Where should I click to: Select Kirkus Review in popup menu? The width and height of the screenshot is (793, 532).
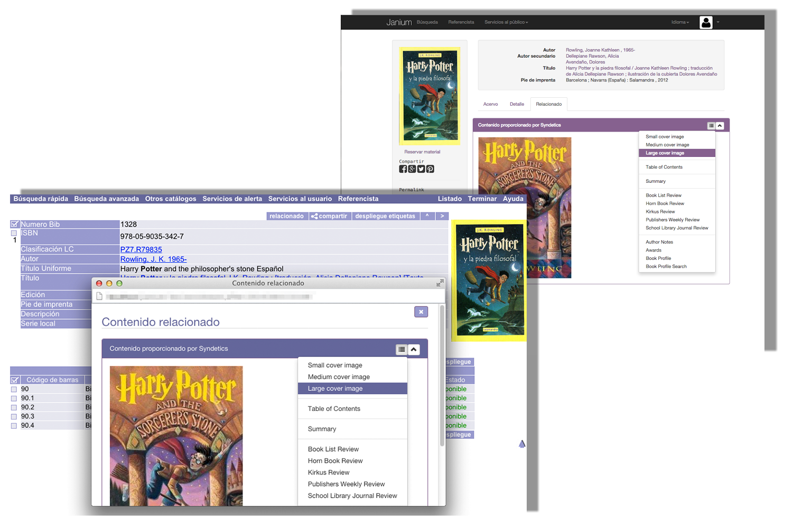point(352,472)
